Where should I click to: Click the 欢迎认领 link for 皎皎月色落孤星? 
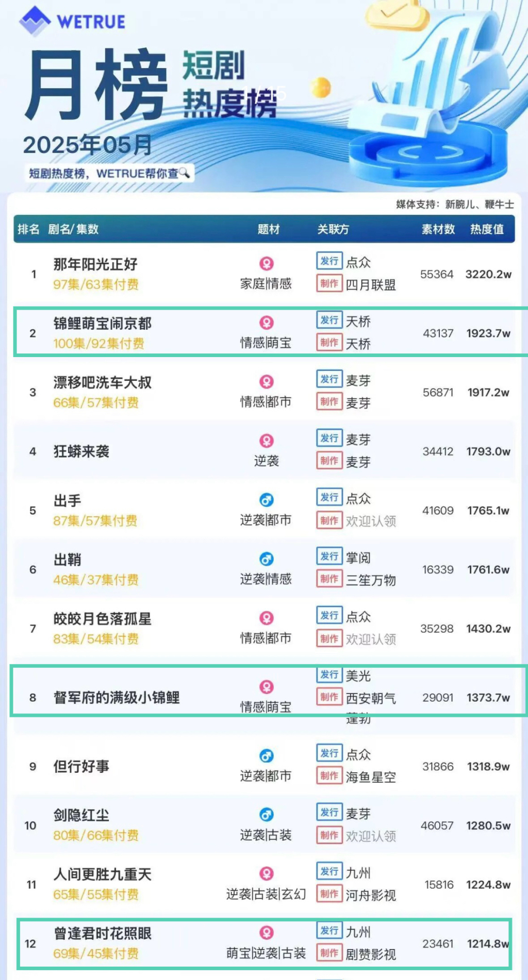click(x=371, y=639)
